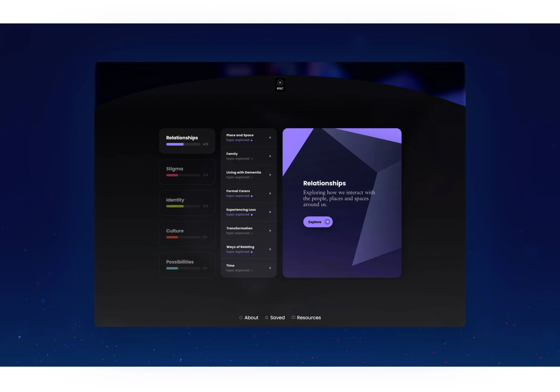Click the Explore button on Relationships card

[x=318, y=222]
